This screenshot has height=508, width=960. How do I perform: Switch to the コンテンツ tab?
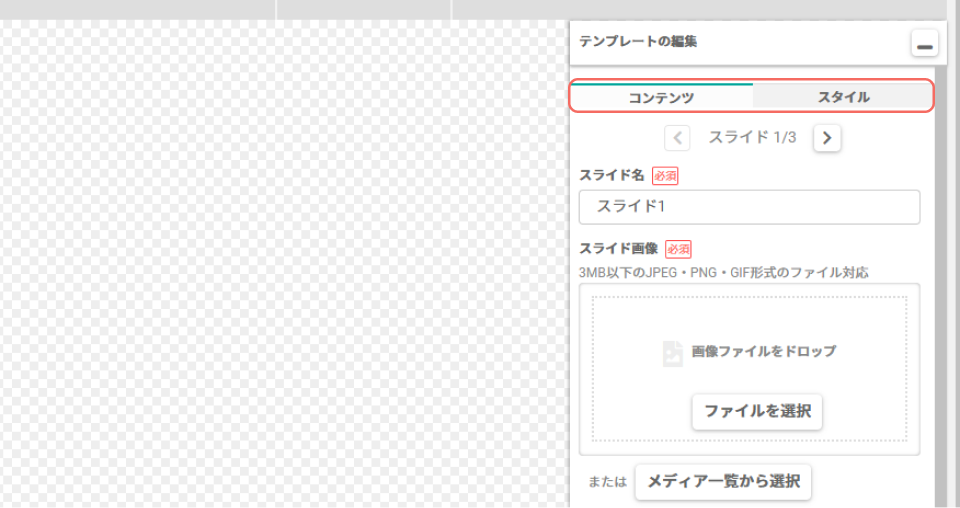[661, 97]
